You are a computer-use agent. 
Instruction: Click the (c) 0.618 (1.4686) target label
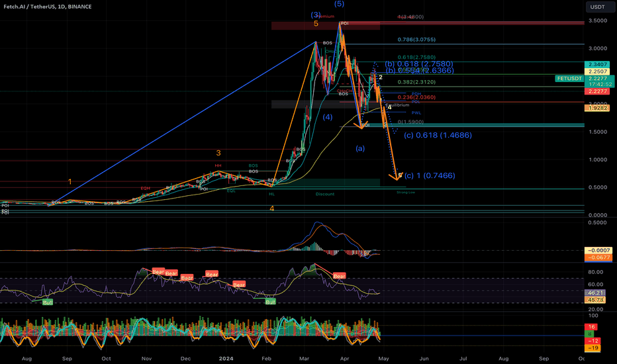click(438, 136)
